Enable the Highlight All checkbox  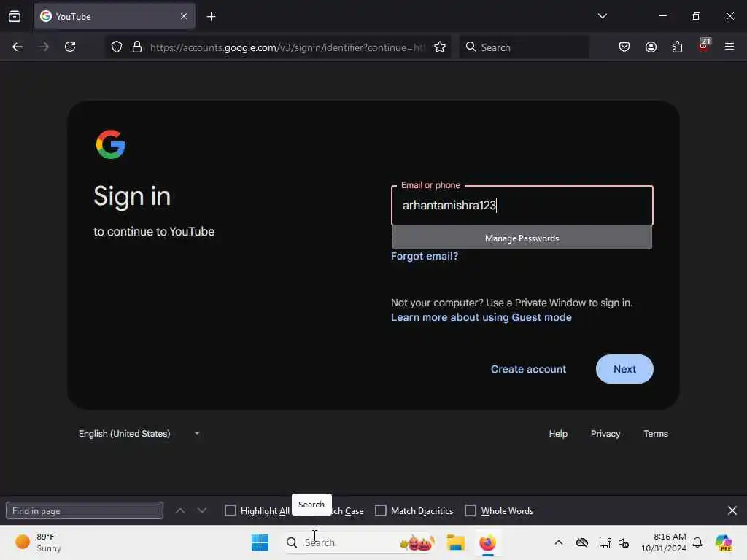click(x=231, y=510)
